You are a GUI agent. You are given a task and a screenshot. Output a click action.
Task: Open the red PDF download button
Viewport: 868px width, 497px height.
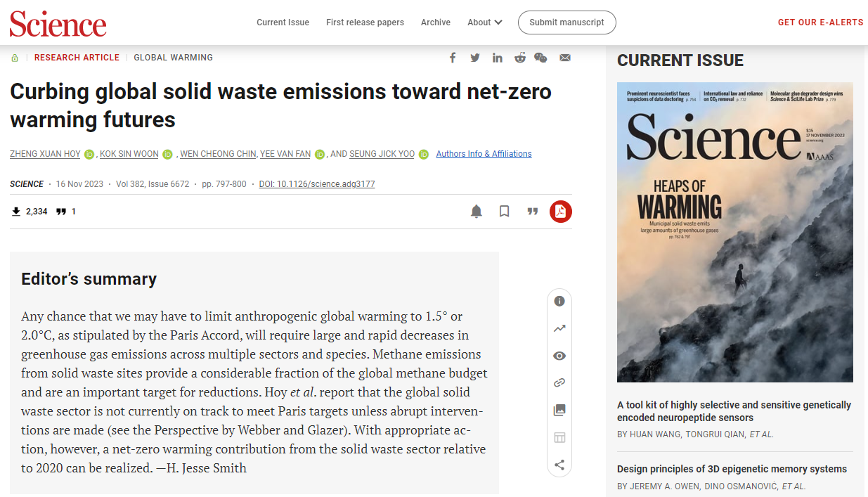click(560, 212)
